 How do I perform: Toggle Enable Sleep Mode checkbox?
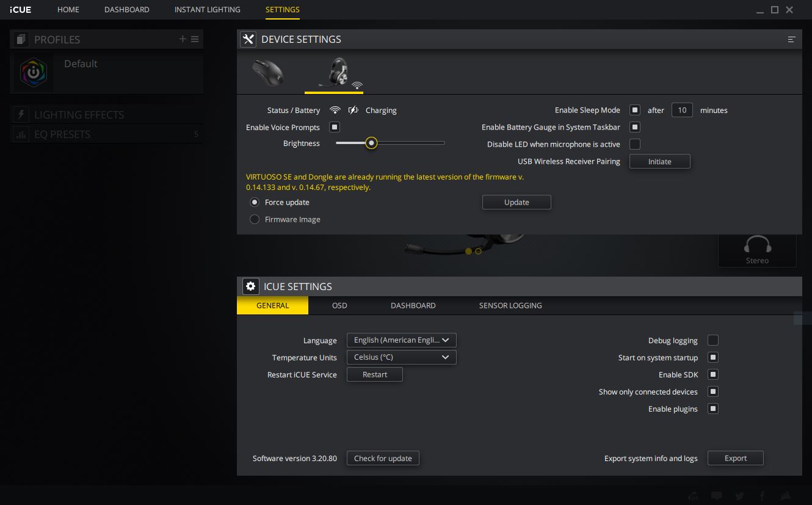(x=635, y=110)
